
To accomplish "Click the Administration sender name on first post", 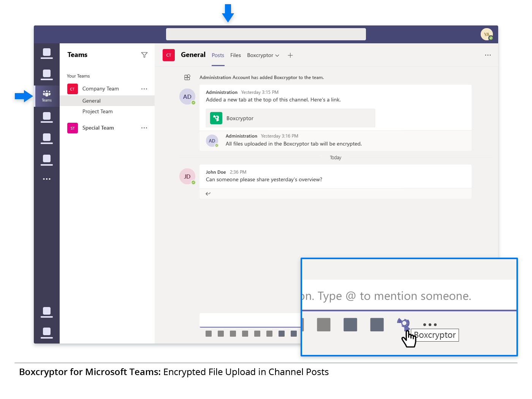I will point(222,92).
